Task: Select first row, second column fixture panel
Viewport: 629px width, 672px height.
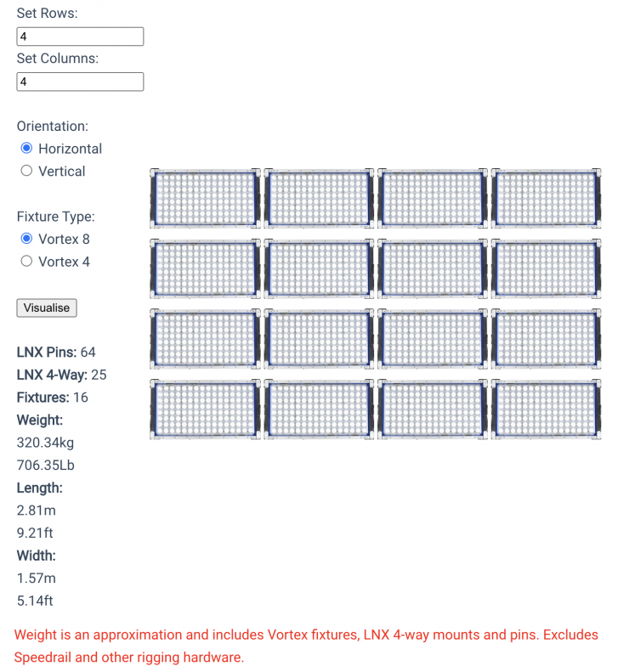Action: 319,199
